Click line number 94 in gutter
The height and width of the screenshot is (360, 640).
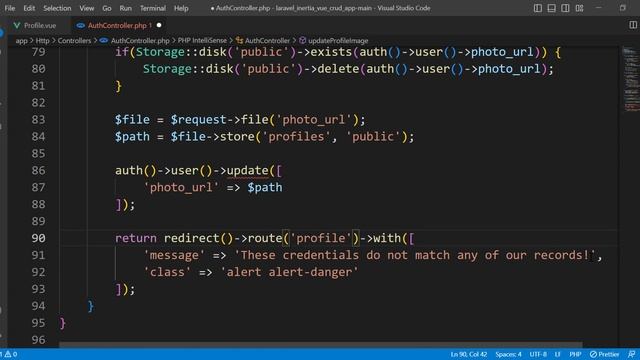38,306
